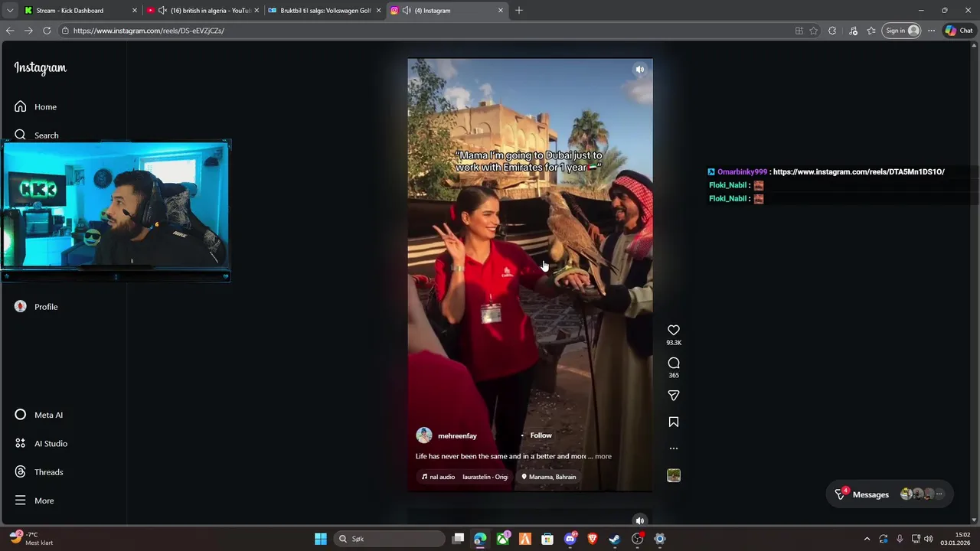View site information lock icon

[x=66, y=31]
